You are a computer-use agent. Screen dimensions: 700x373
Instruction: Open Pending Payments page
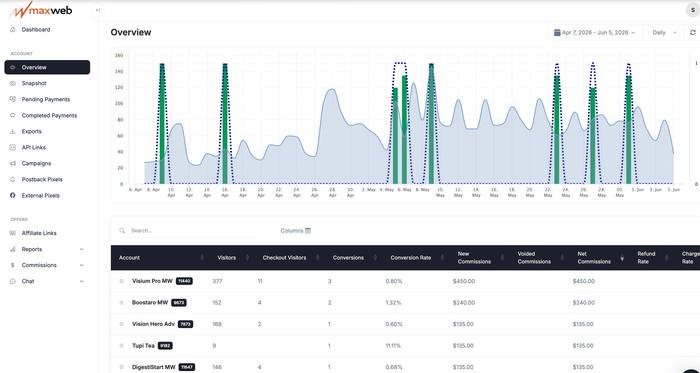pos(47,99)
